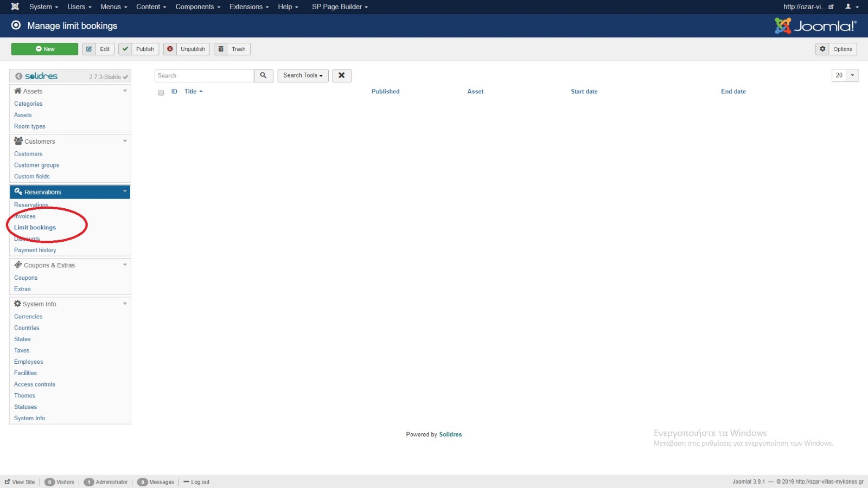Click the red Unpublish icon
868x488 pixels.
pos(170,49)
